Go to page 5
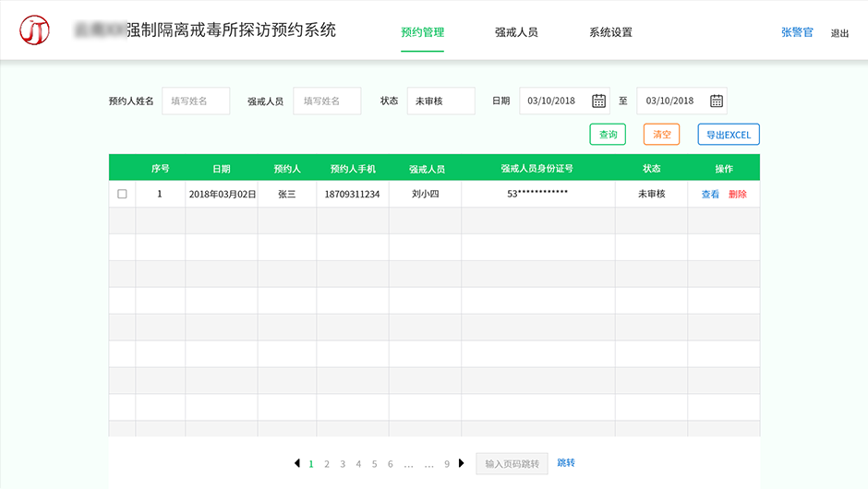868x489 pixels. (374, 464)
